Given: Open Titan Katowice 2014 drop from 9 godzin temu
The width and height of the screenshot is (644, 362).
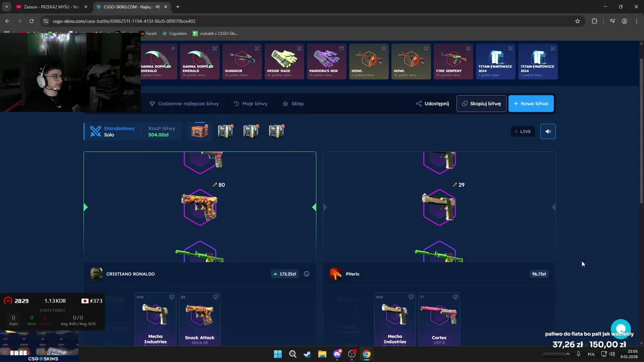Looking at the screenshot, I should pos(496,62).
